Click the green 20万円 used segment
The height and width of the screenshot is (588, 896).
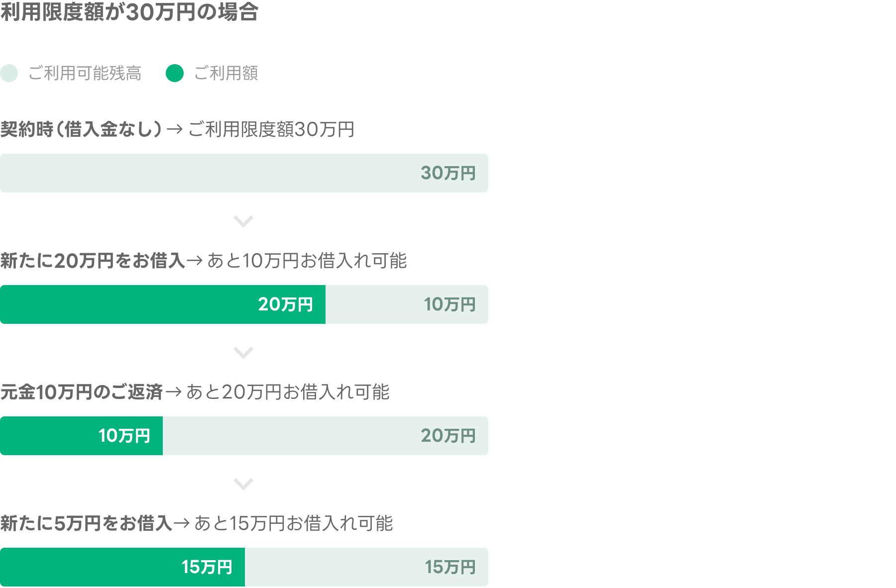click(163, 304)
